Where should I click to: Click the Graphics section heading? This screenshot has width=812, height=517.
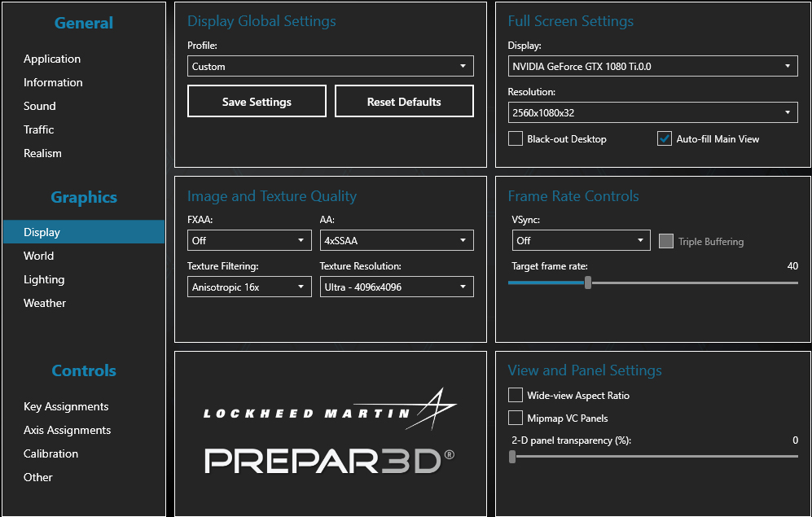[x=84, y=197]
